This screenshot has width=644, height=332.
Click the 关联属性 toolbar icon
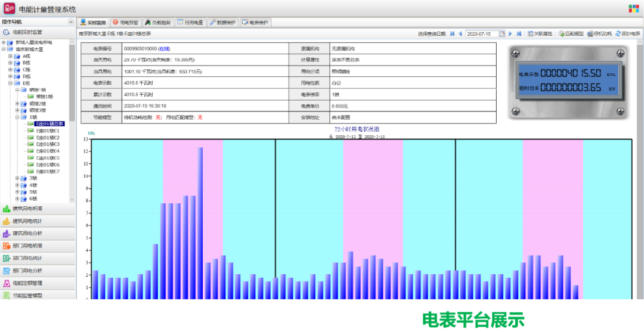click(529, 34)
